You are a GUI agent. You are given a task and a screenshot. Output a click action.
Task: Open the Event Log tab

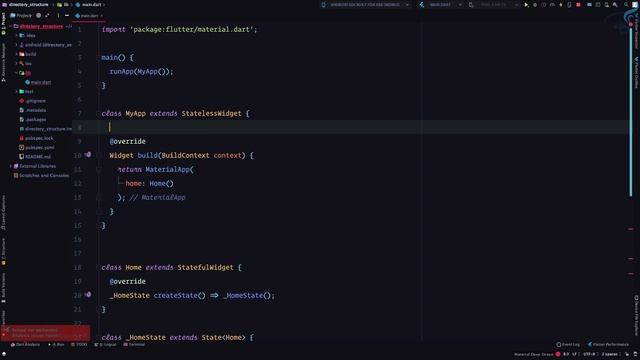point(568,344)
